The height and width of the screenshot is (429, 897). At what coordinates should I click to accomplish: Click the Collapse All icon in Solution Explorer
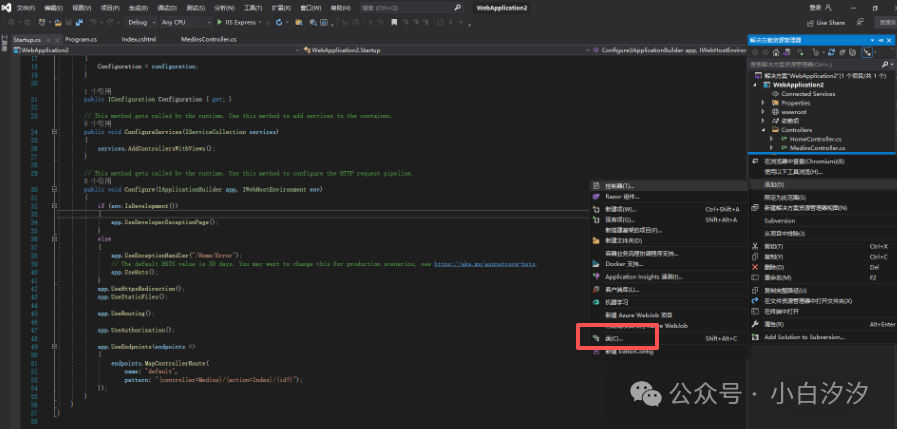tap(842, 52)
